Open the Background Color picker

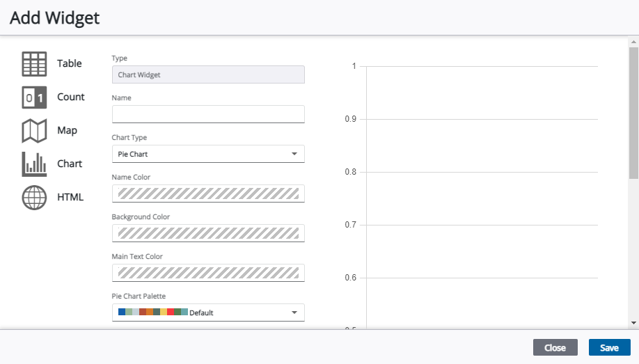coord(207,233)
